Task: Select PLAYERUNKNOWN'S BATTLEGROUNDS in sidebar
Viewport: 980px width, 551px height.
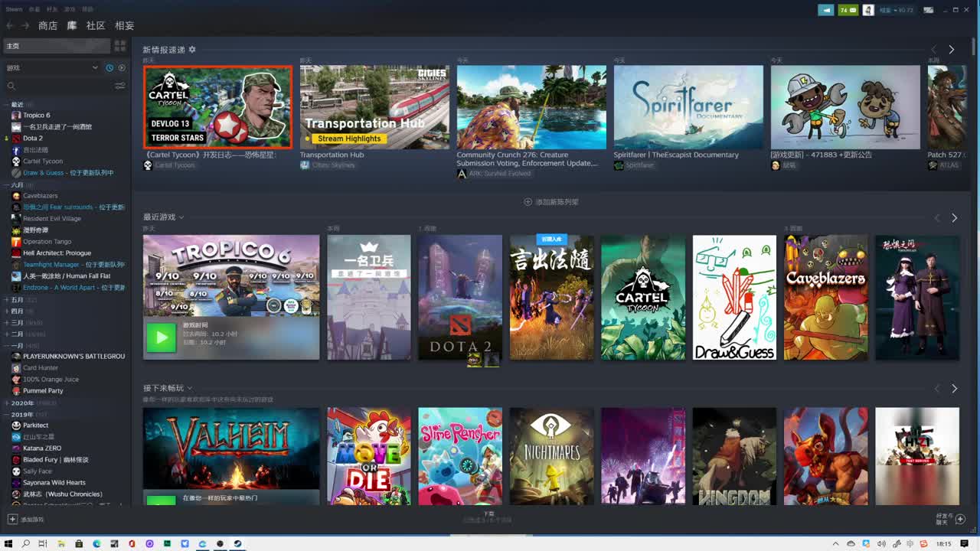Action: coord(74,357)
